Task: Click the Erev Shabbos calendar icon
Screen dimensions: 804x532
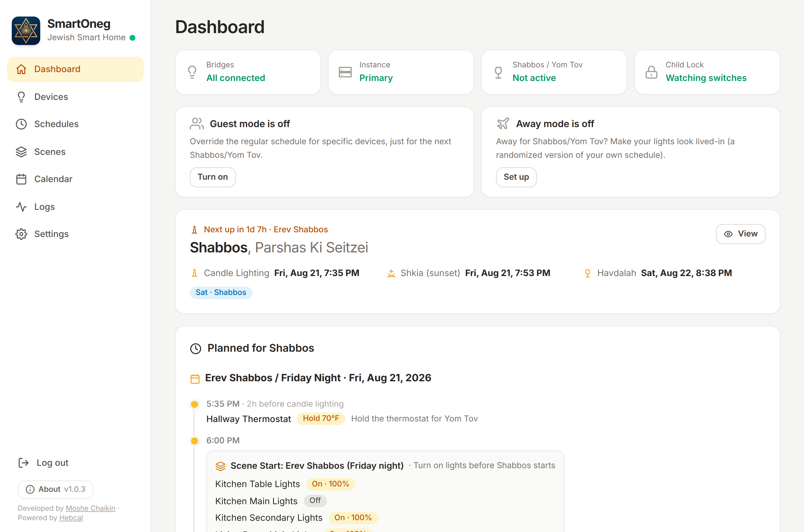Action: 195,378
